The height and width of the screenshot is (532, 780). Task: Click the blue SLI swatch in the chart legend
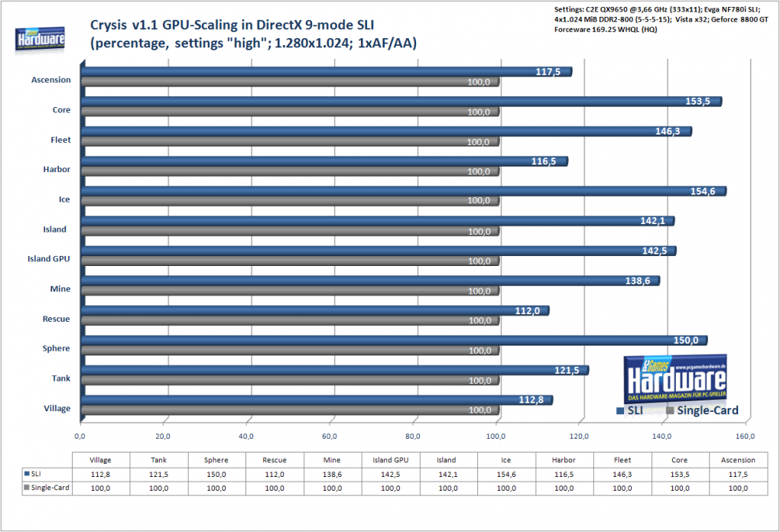(x=620, y=410)
